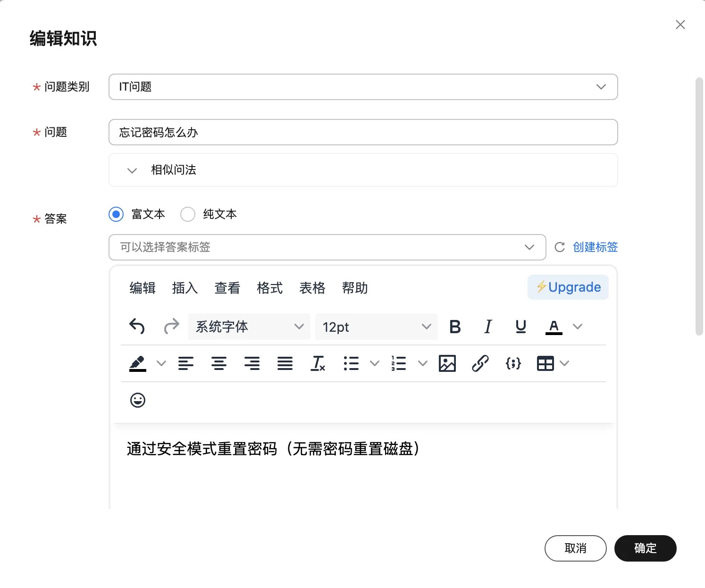Viewport: 705px width, 588px height.
Task: Toggle bold formatting
Action: (x=455, y=327)
